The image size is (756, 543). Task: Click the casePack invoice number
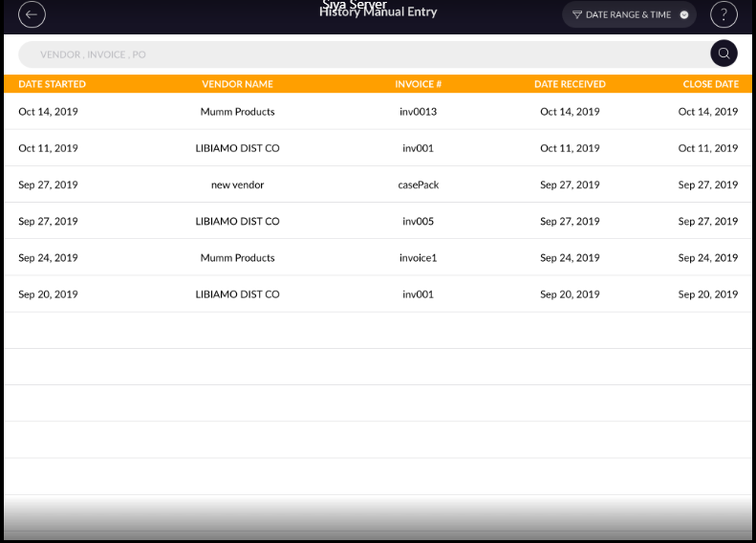[x=418, y=185]
